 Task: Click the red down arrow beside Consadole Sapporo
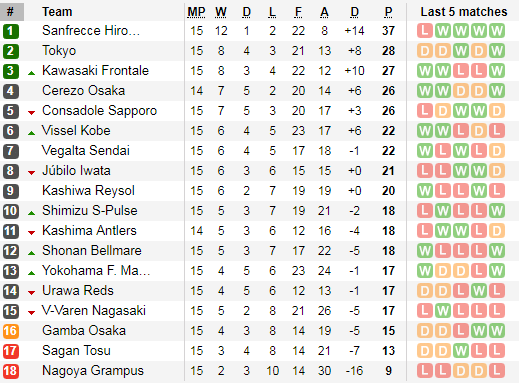31,113
